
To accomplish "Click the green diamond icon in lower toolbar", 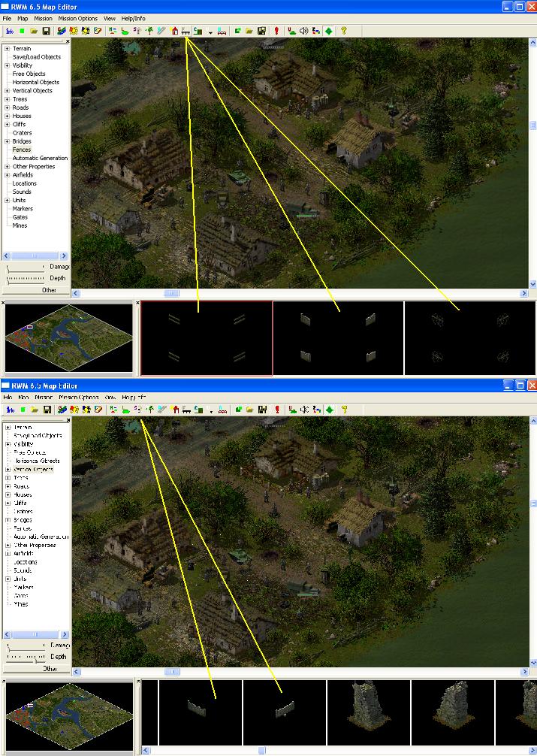I will pos(329,410).
